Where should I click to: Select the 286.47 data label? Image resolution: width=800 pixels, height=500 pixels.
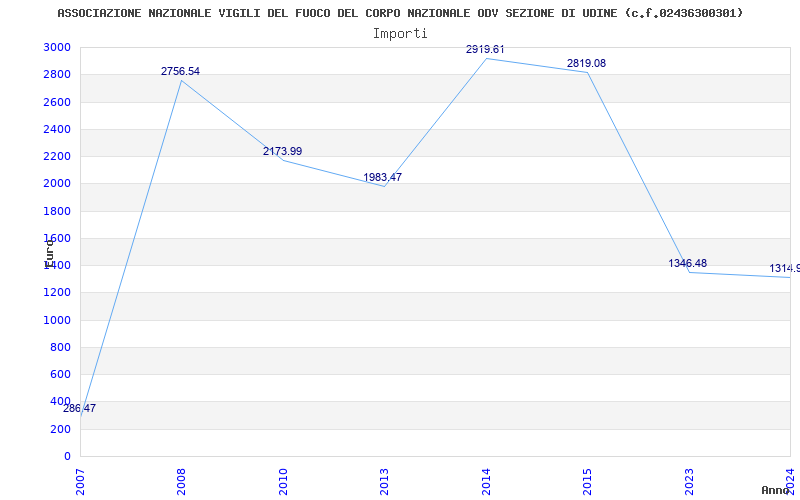pyautogui.click(x=79, y=409)
